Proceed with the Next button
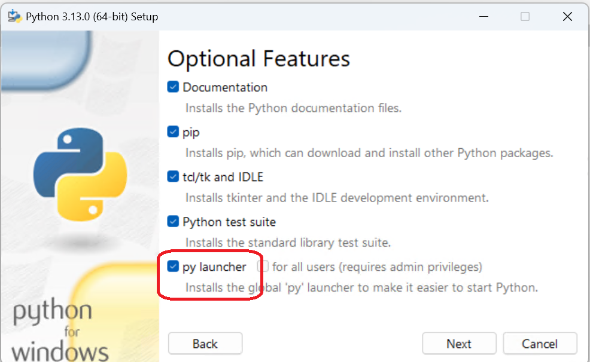Image resolution: width=590 pixels, height=364 pixels. pos(459,344)
